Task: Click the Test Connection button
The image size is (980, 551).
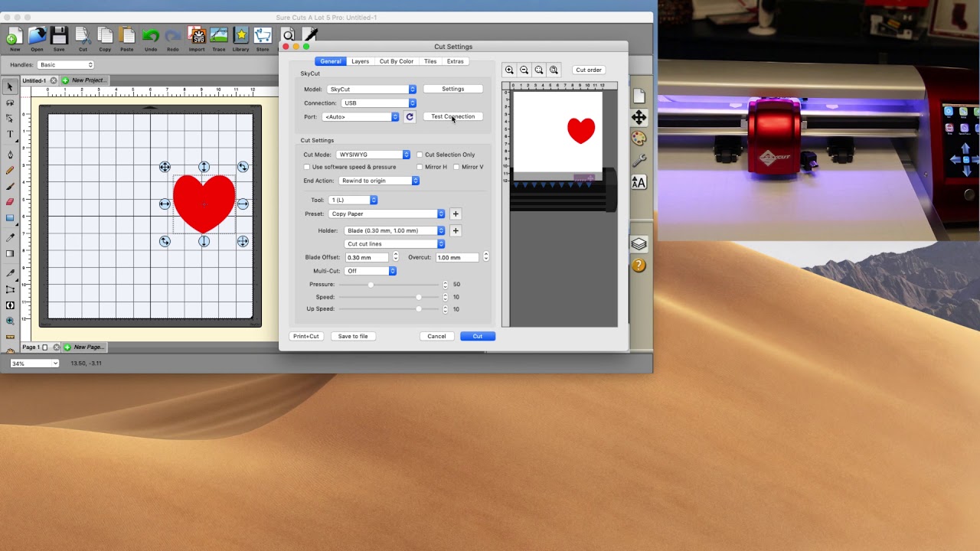Action: [453, 117]
